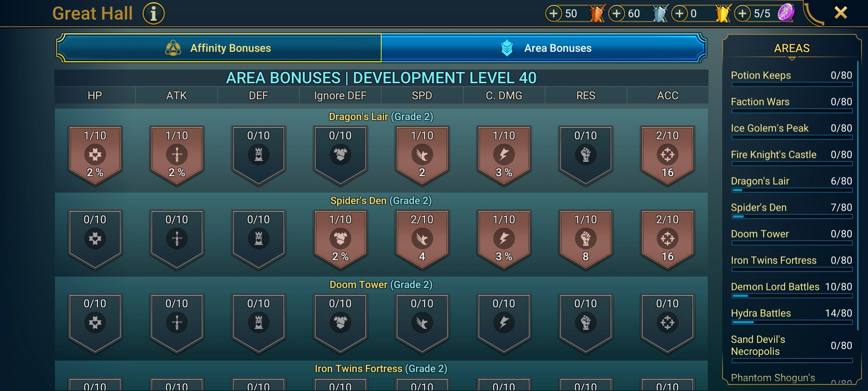Select Dragon's Lair DEF bonus shield
The height and width of the screenshot is (391, 868).
(x=259, y=155)
